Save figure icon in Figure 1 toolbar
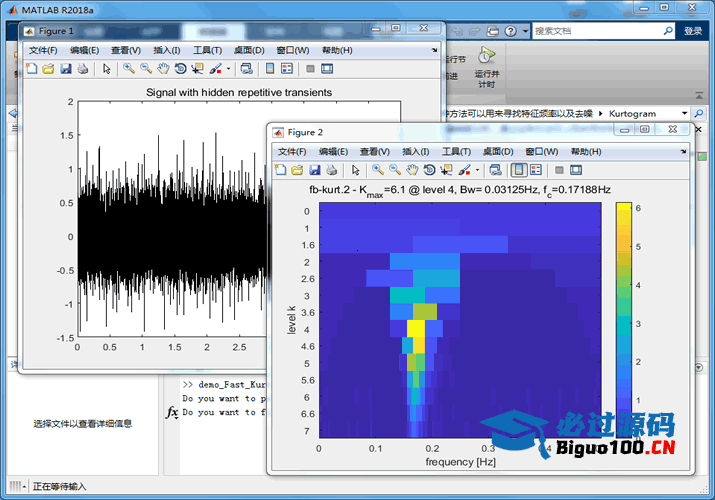Image resolution: width=715 pixels, height=500 pixels. coord(66,69)
